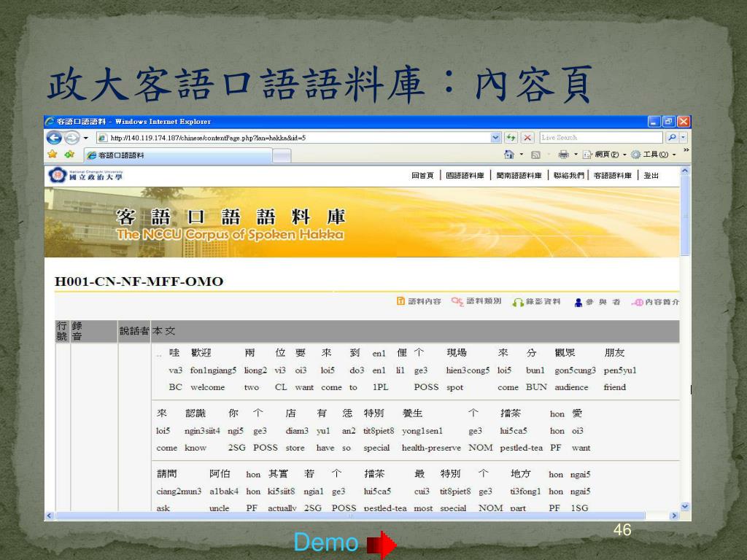Open the 回首頁 link
747x560 pixels.
pyautogui.click(x=422, y=176)
